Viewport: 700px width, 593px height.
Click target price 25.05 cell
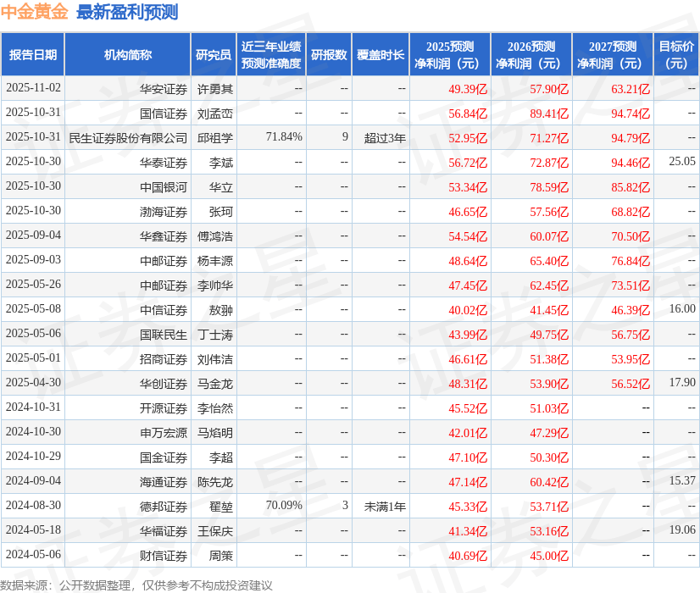pos(681,161)
